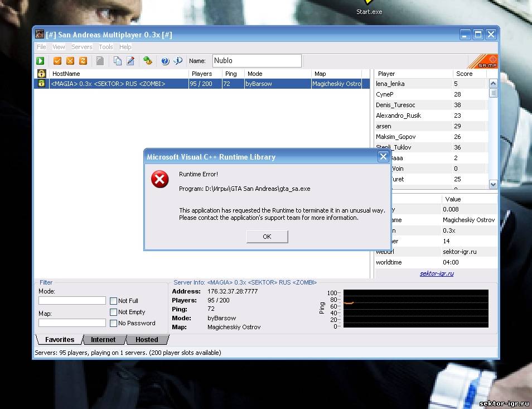Click the SA:MP logo in the toolbar

pos(483,61)
